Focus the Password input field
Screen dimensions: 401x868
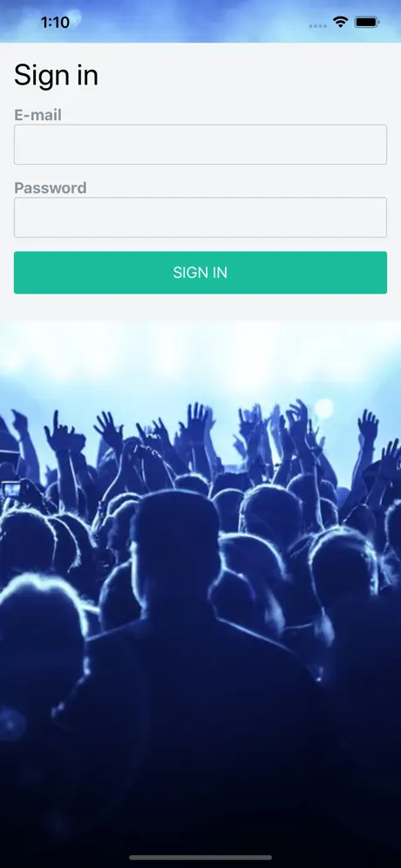pyautogui.click(x=200, y=218)
